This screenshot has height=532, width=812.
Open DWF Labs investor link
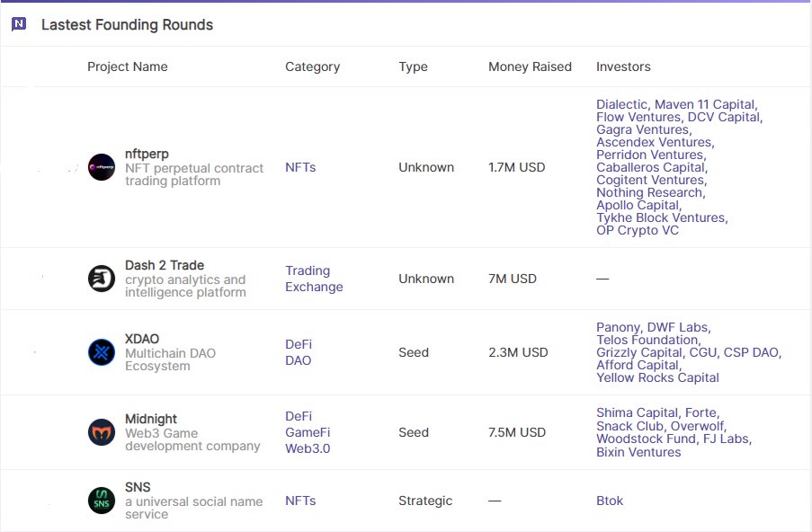coord(677,327)
